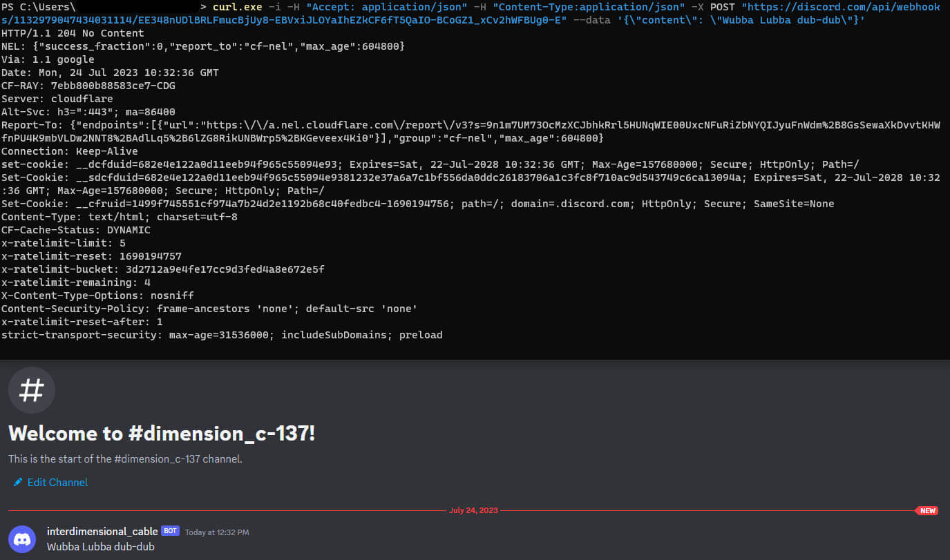This screenshot has height=560, width=950.
Task: Click the start of channel description text
Action: (x=125, y=458)
